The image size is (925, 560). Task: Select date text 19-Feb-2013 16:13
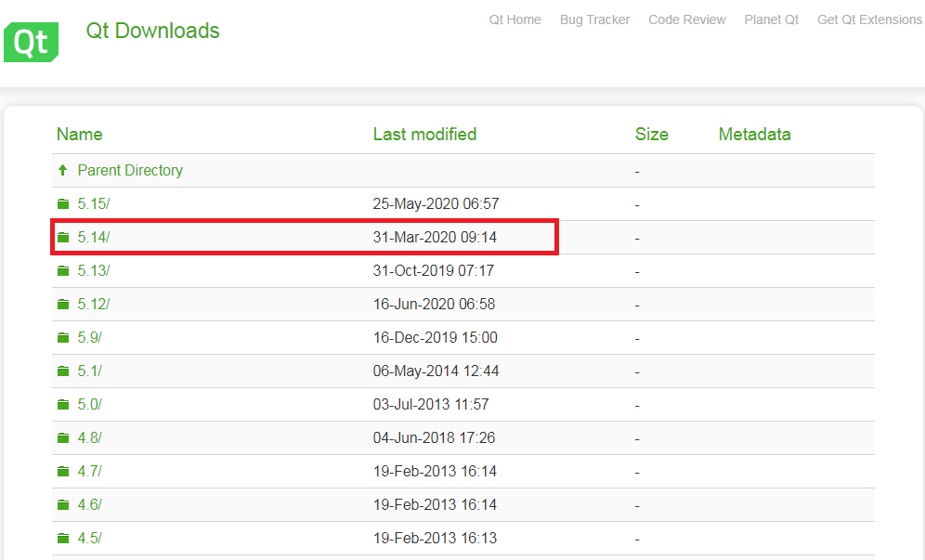point(435,538)
